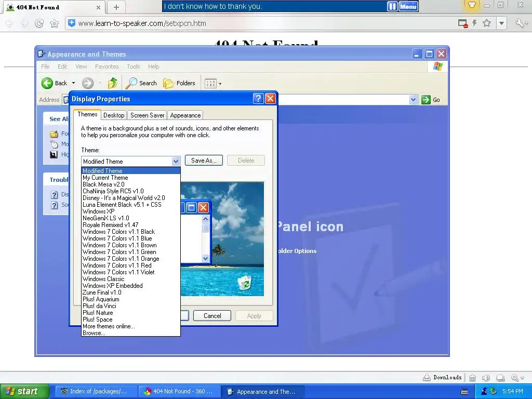Click the Downloads button in browser status bar

(442, 377)
